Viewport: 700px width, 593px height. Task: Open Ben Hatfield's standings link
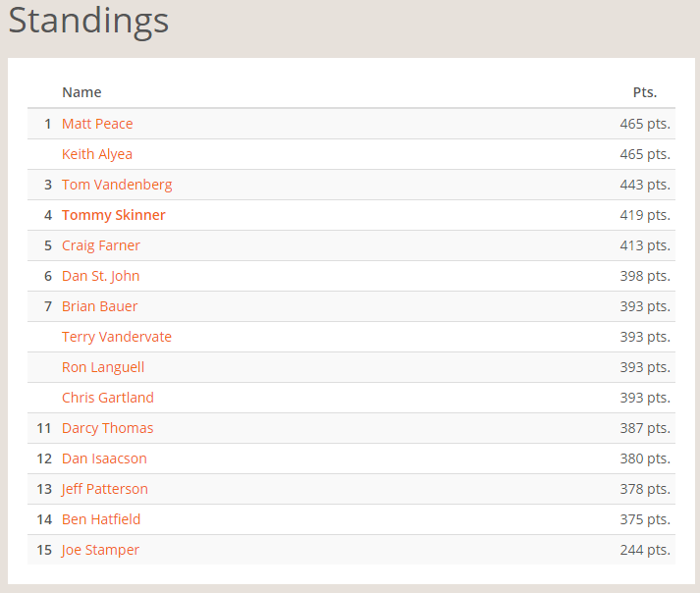click(x=101, y=519)
